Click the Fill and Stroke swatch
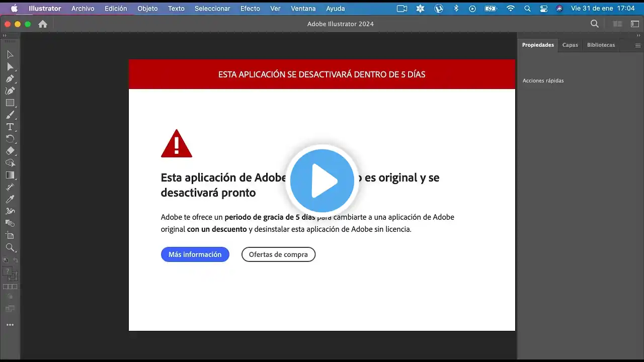Viewport: 644px width, 362px height. point(10,273)
